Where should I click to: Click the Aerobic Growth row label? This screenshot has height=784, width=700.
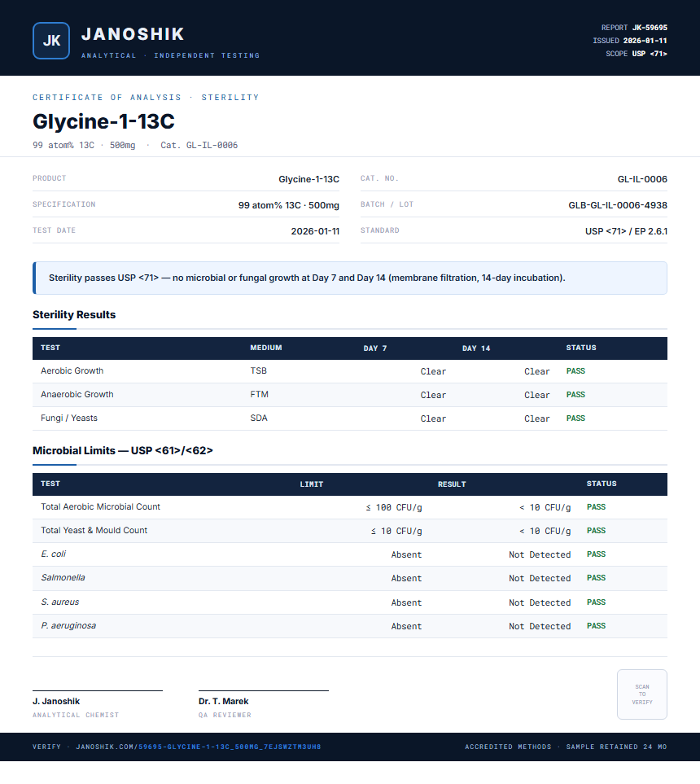tap(72, 370)
